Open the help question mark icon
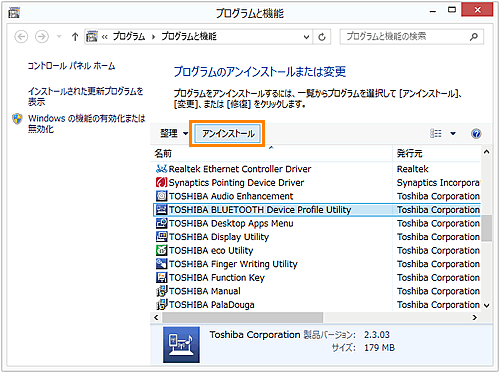The image size is (500, 373). click(x=476, y=134)
